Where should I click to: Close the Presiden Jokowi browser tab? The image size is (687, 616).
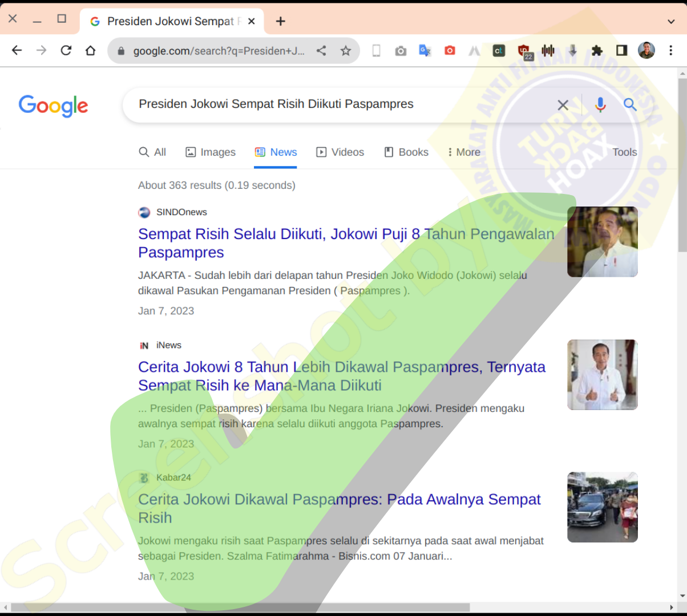(252, 21)
